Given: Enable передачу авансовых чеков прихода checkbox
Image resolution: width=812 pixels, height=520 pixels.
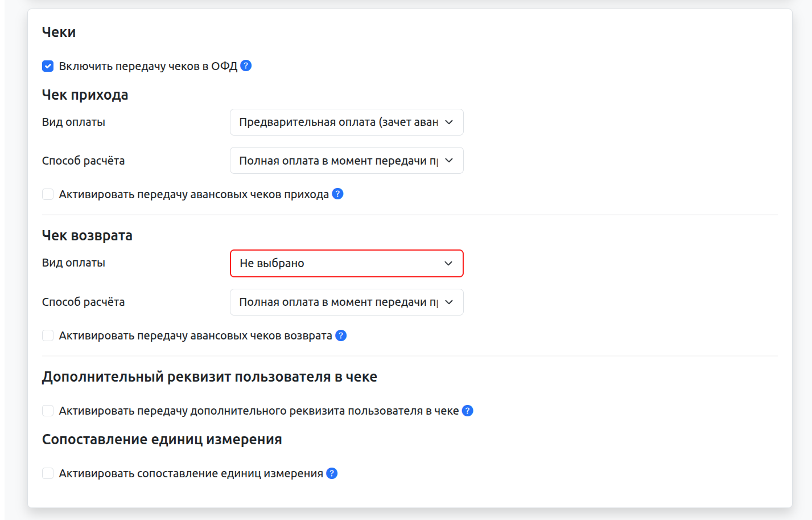Looking at the screenshot, I should pyautogui.click(x=48, y=194).
